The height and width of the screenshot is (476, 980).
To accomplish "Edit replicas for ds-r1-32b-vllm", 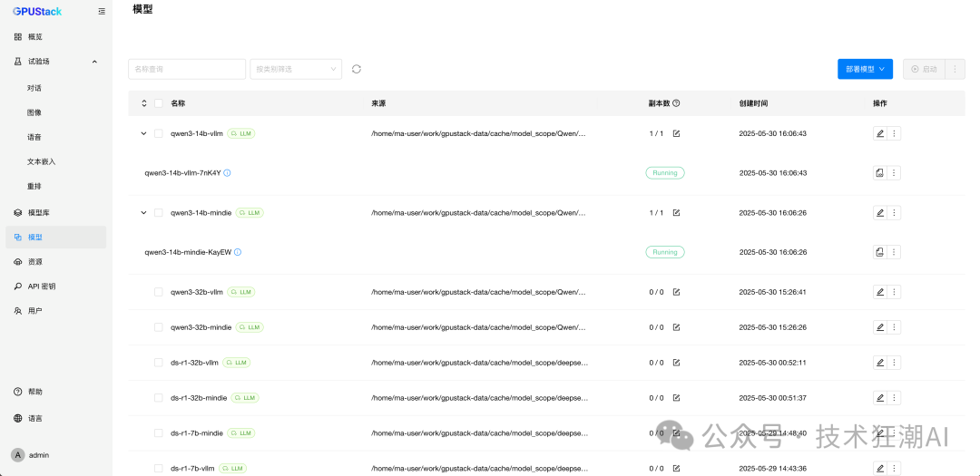I will point(676,363).
